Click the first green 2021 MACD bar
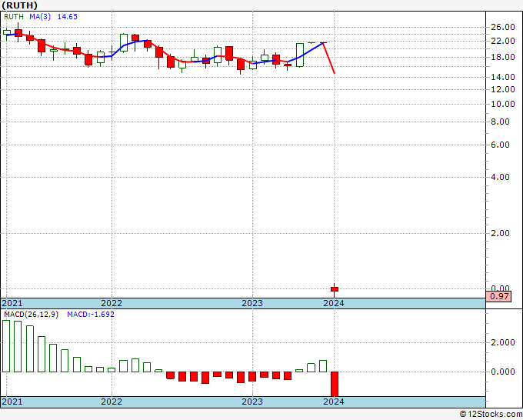This screenshot has width=523, height=420. click(x=6, y=346)
